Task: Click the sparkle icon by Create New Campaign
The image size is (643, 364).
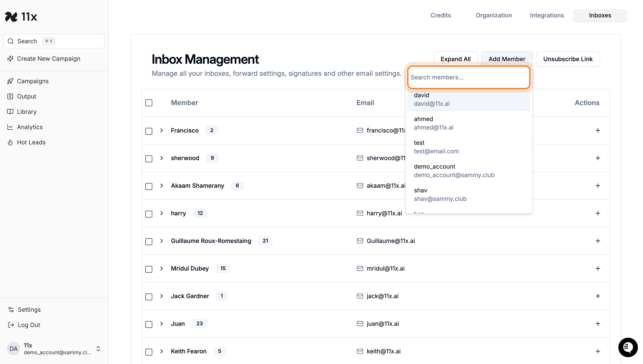Action: [x=10, y=58]
